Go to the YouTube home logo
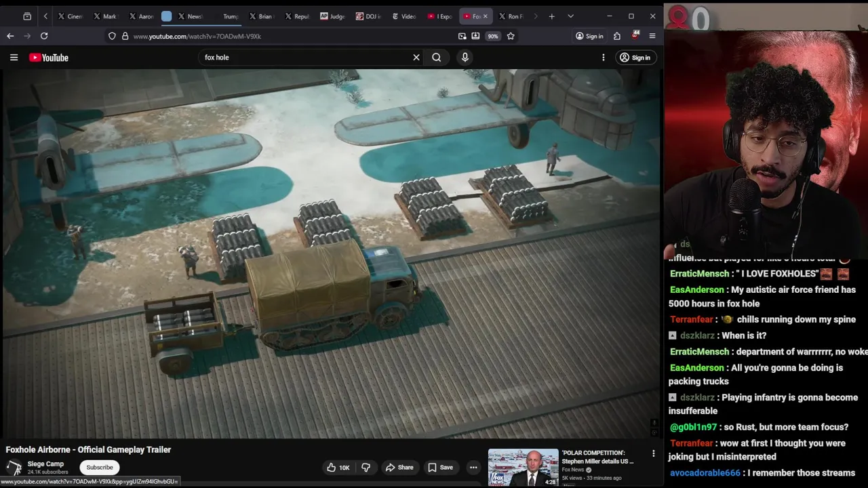Screen dimensions: 868x488 pos(49,58)
